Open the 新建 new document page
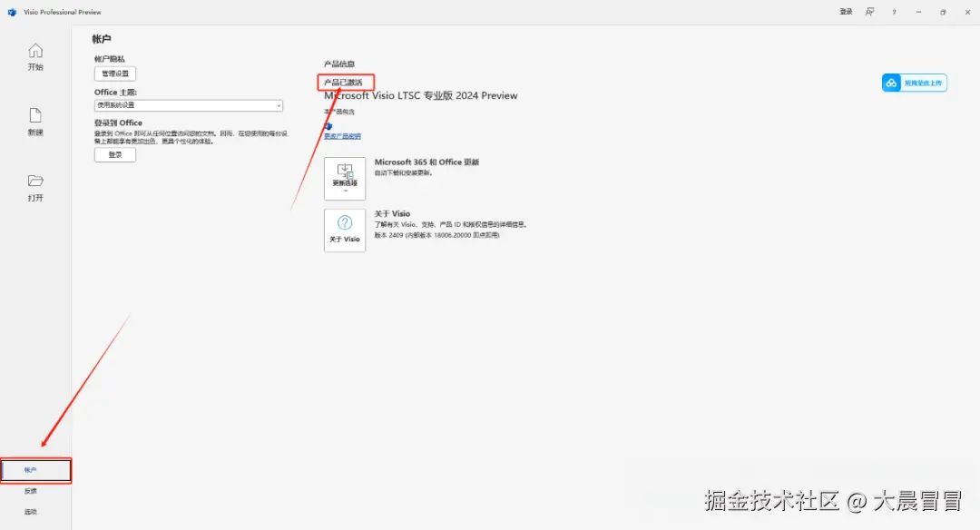This screenshot has height=530, width=980. [x=35, y=122]
